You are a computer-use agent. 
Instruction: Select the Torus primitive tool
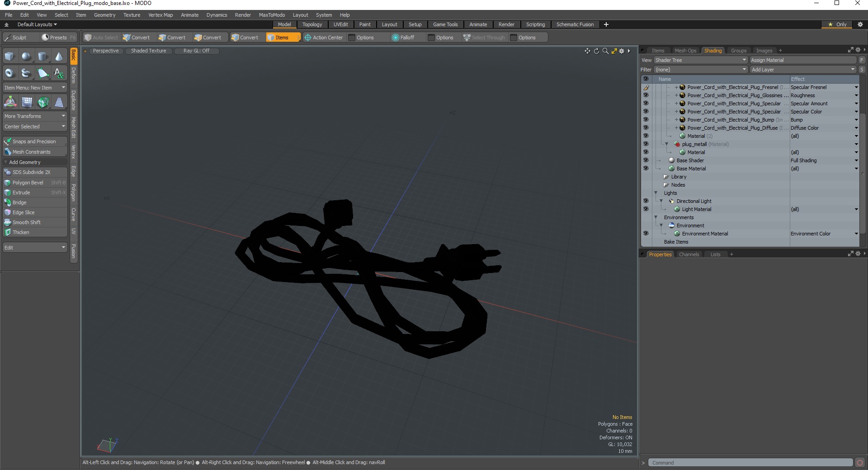[x=10, y=73]
